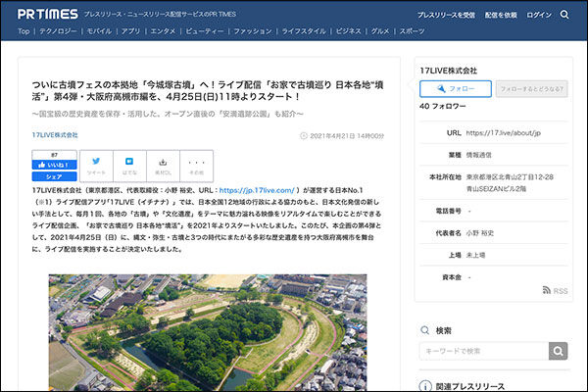Follow 17LIVE株式会社 with the フォロー button

tap(456, 89)
